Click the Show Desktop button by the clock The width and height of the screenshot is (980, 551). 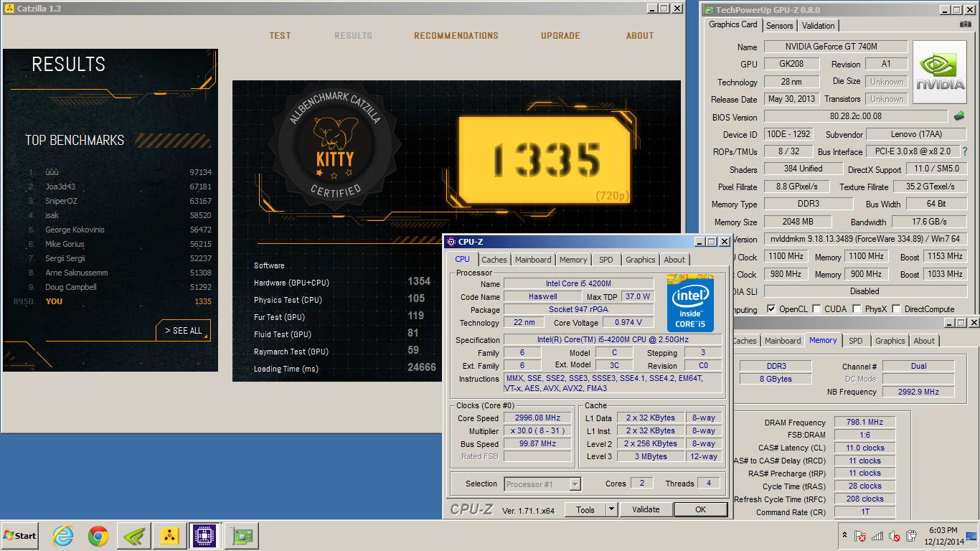click(x=971, y=536)
